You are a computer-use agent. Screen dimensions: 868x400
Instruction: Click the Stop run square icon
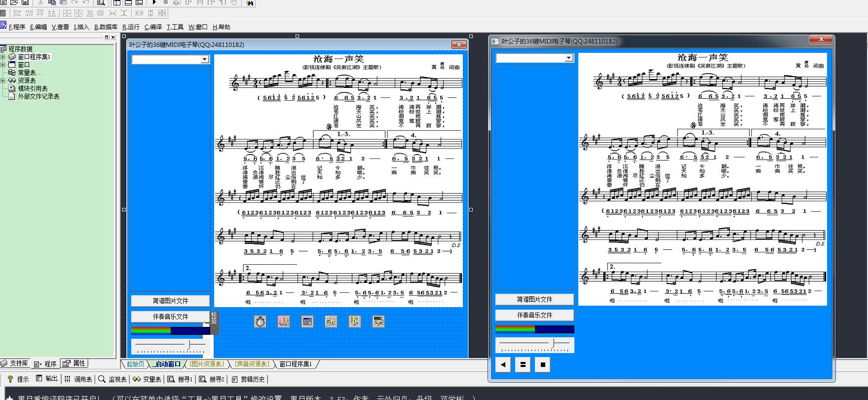coord(165,2)
